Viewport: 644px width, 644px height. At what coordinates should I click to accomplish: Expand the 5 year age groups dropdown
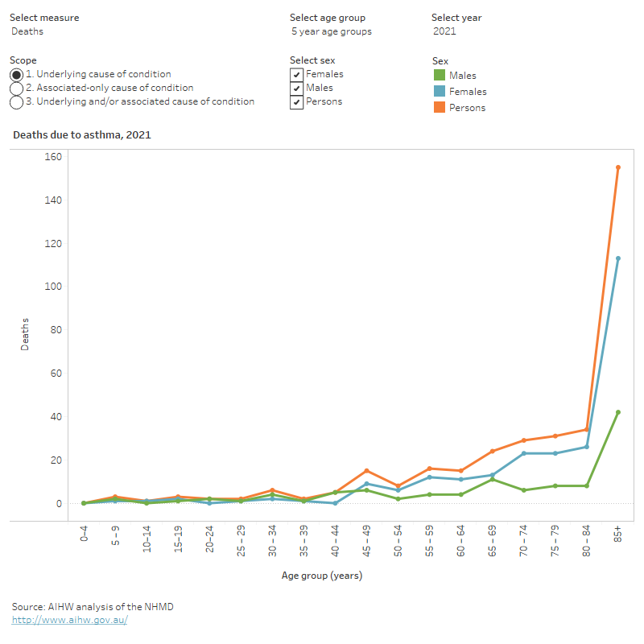332,31
